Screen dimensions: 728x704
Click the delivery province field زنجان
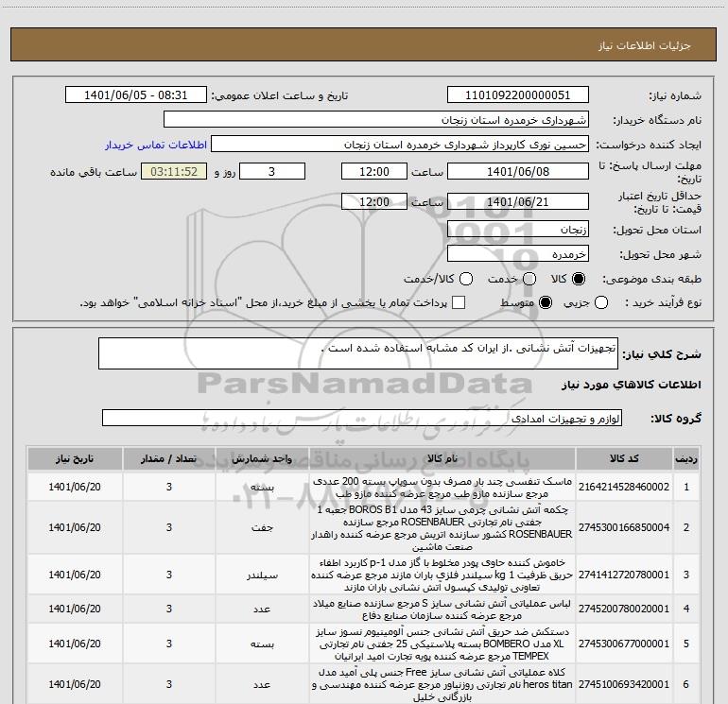pyautogui.click(x=518, y=229)
